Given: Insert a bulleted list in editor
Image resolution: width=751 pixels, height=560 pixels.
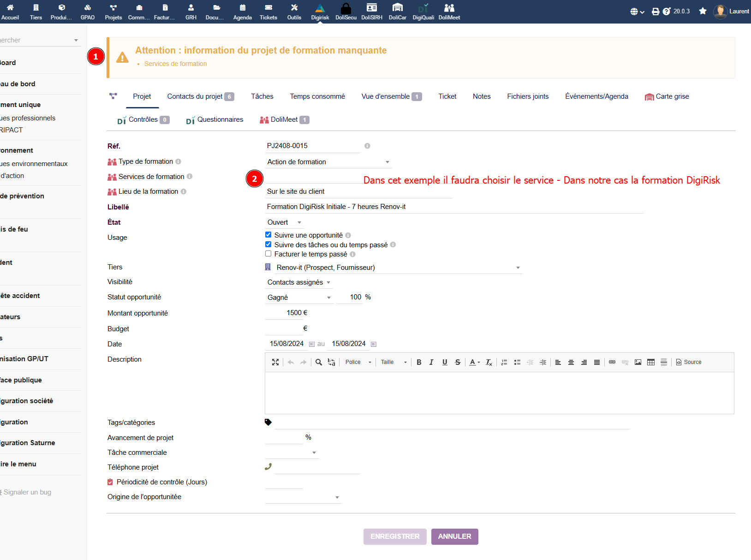Looking at the screenshot, I should [517, 362].
